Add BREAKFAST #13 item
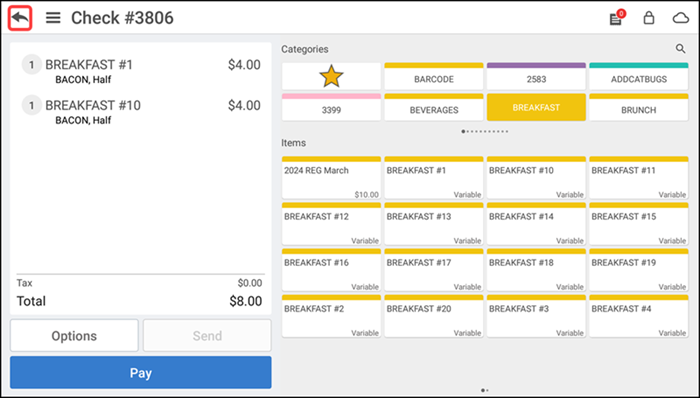The height and width of the screenshot is (398, 700). pos(433,224)
